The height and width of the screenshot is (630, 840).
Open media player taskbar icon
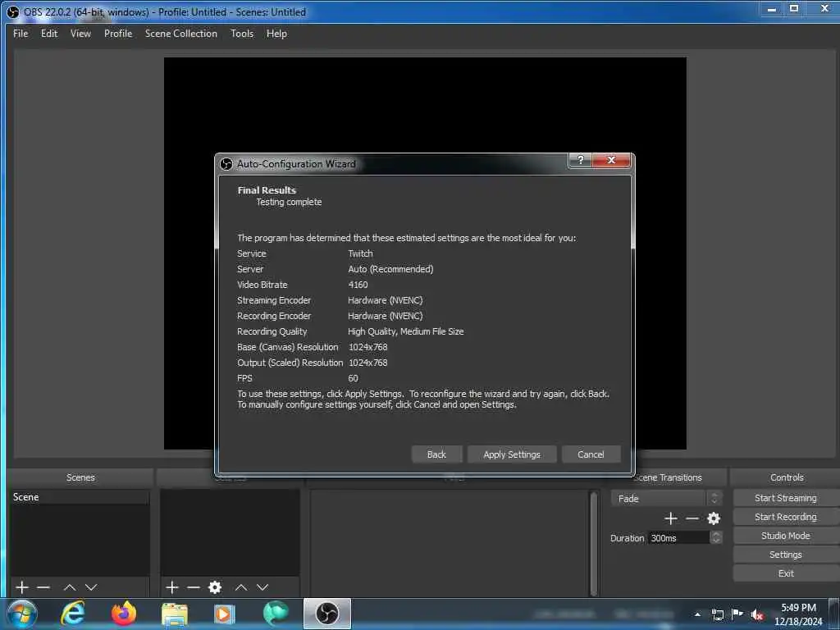pyautogui.click(x=225, y=614)
